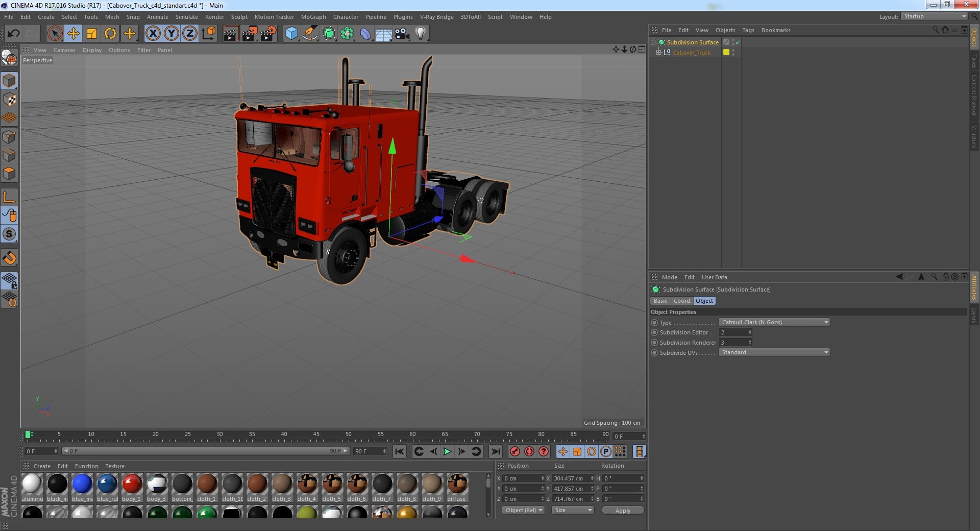The width and height of the screenshot is (980, 531).
Task: Switch to the Basic tab
Action: (x=660, y=301)
